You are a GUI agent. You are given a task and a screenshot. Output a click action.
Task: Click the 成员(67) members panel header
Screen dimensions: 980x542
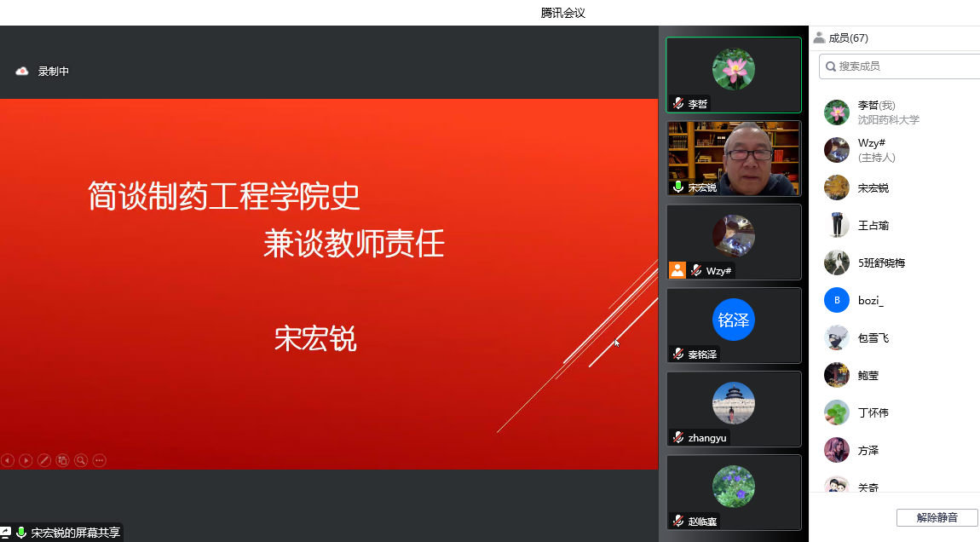842,37
